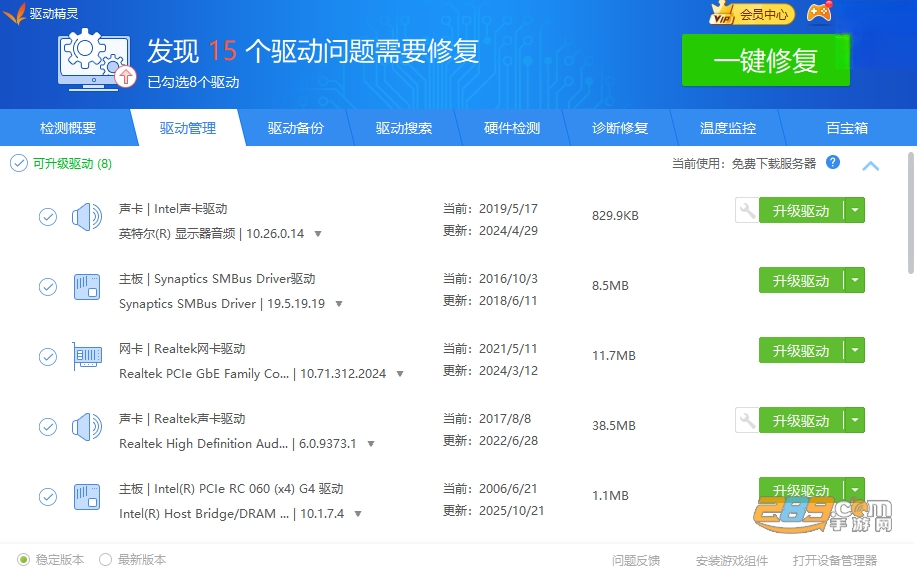The height and width of the screenshot is (572, 917).
Task: Uncheck the Realtek网卡驱动 row checkbox
Action: point(48,357)
